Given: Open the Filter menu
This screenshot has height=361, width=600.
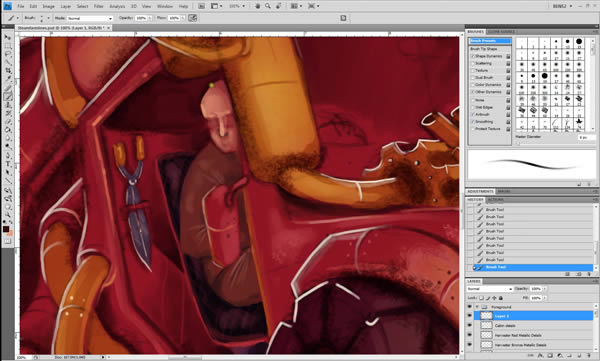Looking at the screenshot, I should (99, 7).
